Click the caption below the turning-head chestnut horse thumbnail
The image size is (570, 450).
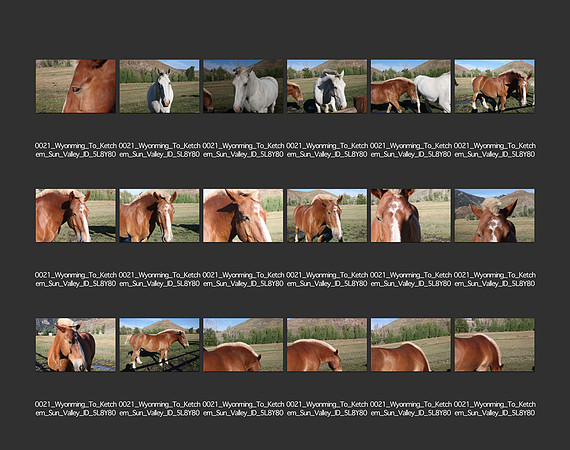[x=76, y=409]
